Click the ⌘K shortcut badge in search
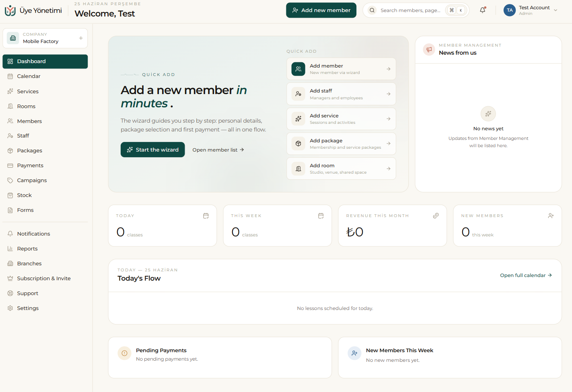 tap(456, 10)
